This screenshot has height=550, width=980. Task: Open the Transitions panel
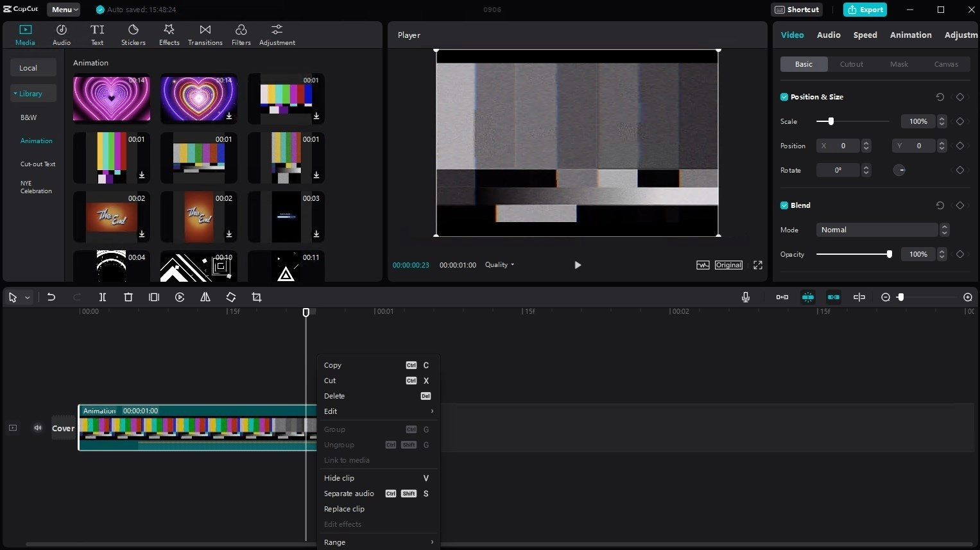[205, 35]
